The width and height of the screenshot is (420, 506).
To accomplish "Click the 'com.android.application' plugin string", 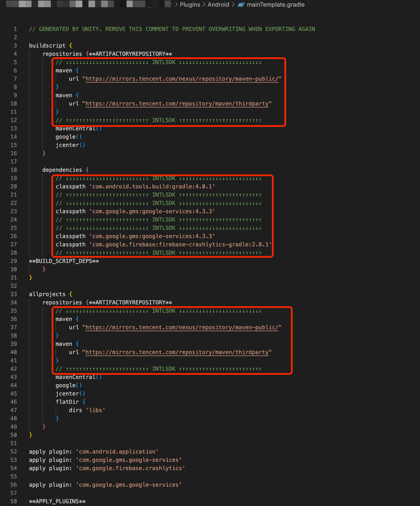I will (117, 452).
